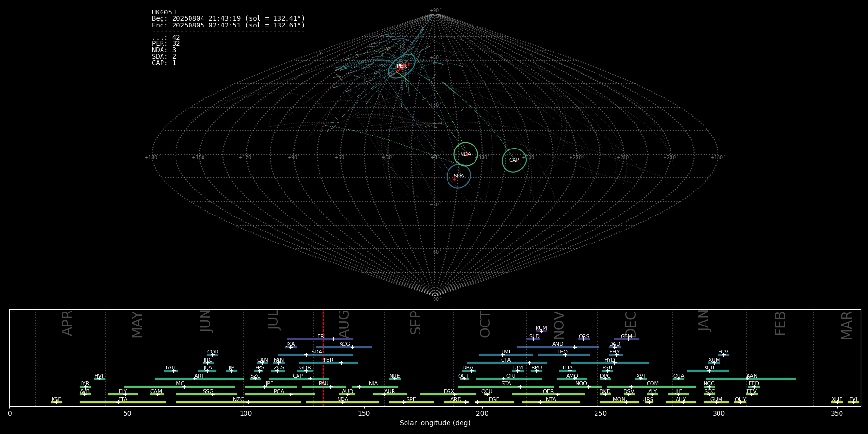Select the KSE shower bar in the timeline
Screen dimensions: 868x434
56,402
